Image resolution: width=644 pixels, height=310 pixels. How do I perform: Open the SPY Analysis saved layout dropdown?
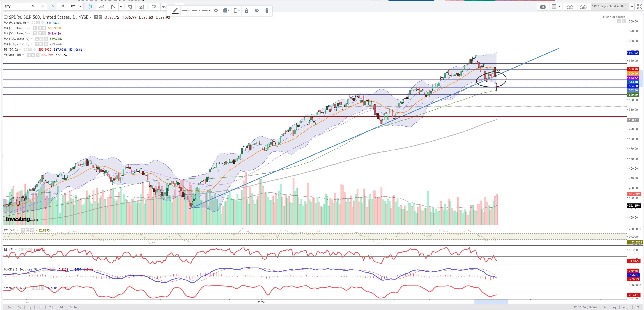[x=632, y=7]
